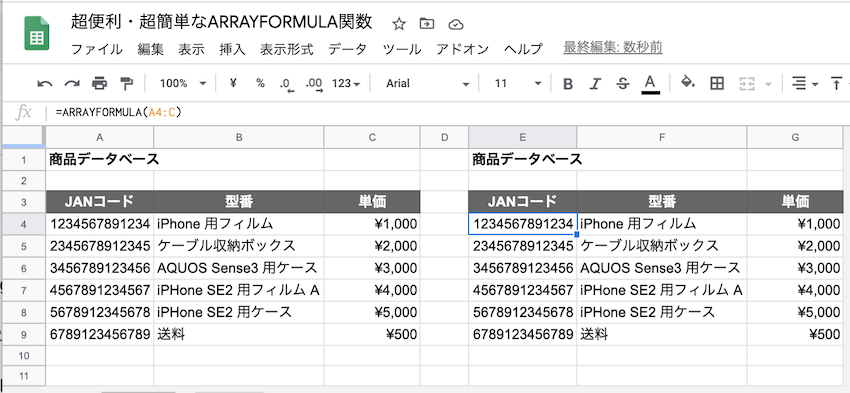Image resolution: width=850 pixels, height=393 pixels.
Task: Click the Move to folder icon
Action: pos(427,24)
